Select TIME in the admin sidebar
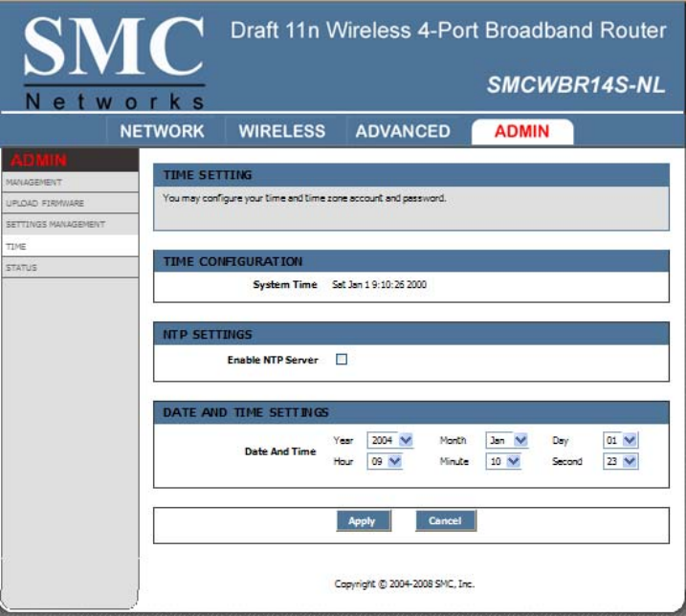Image resolution: width=686 pixels, height=616 pixels. coord(70,246)
